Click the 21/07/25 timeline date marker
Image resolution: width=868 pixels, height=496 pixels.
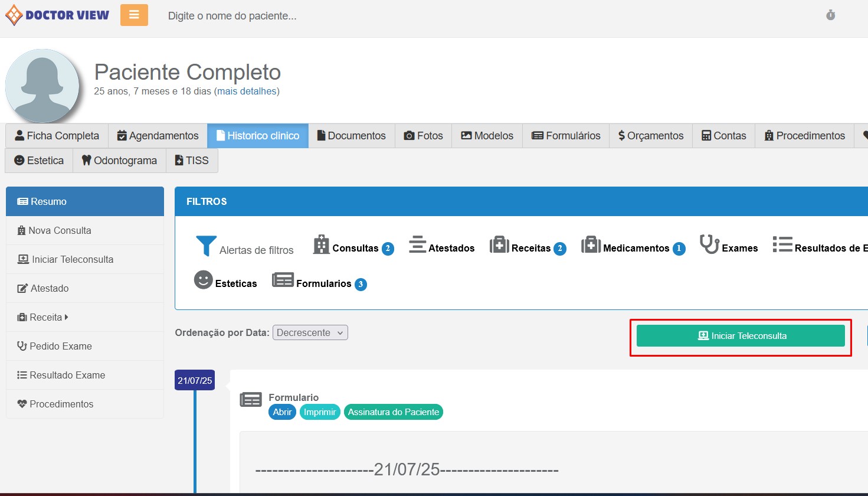[x=195, y=380]
